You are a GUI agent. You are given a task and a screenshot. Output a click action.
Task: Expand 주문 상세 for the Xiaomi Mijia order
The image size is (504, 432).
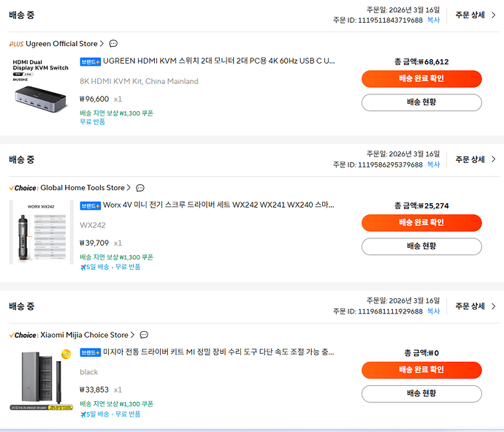click(476, 306)
